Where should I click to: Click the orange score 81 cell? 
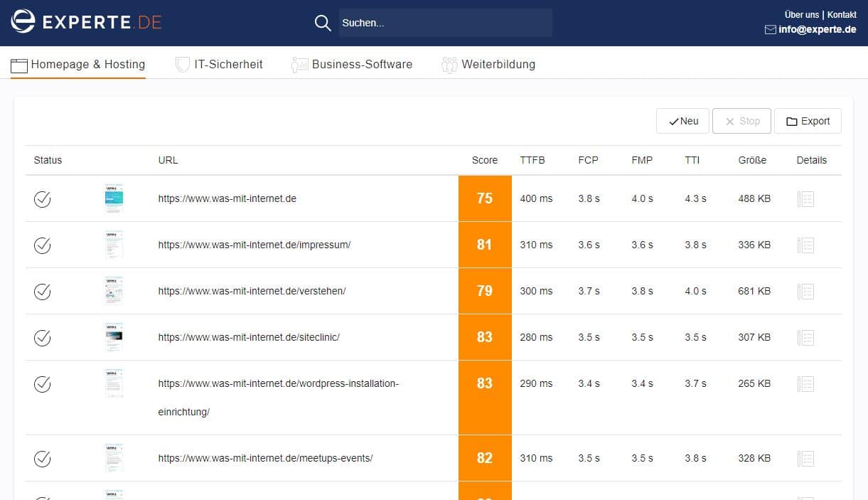click(485, 245)
